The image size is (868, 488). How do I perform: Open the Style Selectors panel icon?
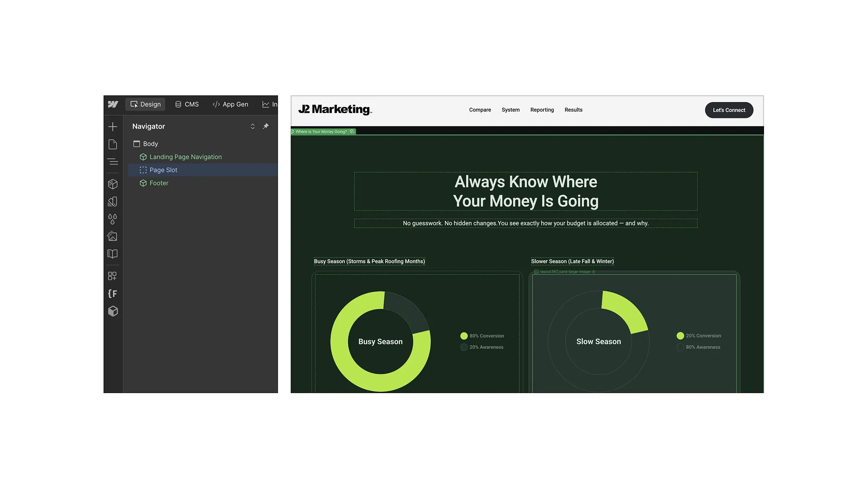[113, 202]
